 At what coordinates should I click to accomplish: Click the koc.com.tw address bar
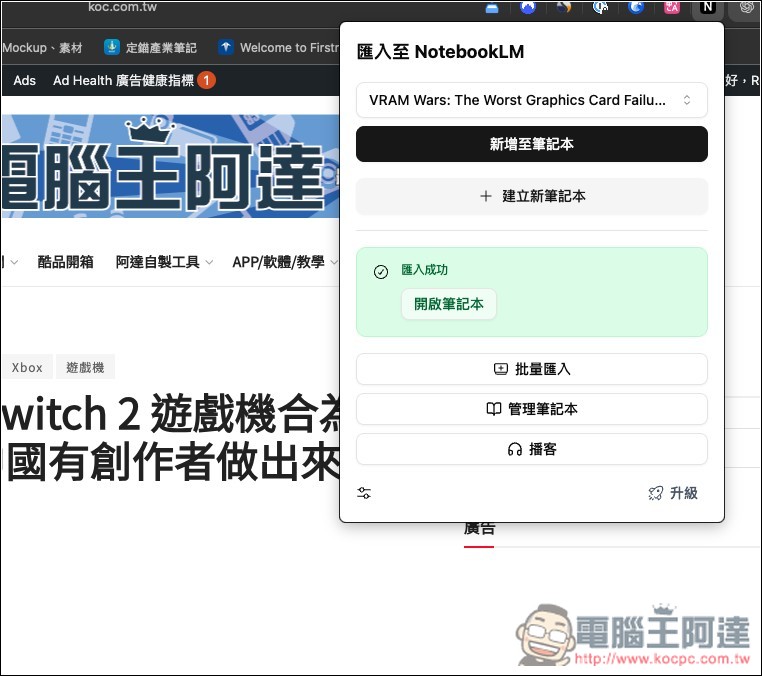point(122,7)
